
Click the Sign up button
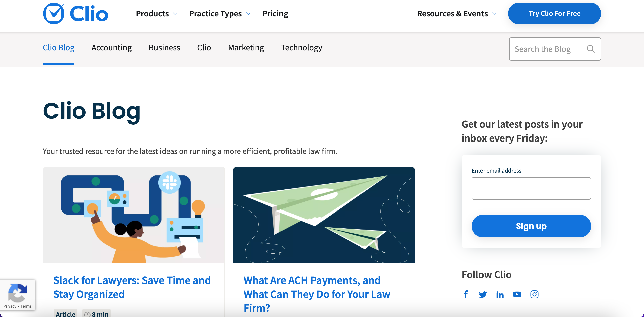tap(531, 226)
